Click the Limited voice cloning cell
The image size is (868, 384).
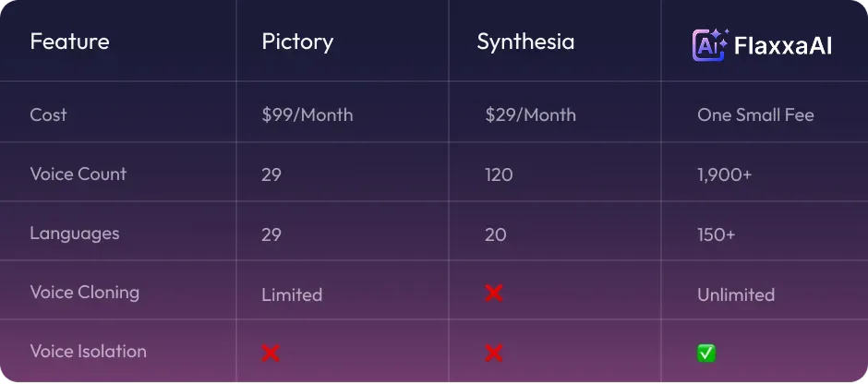coord(292,294)
